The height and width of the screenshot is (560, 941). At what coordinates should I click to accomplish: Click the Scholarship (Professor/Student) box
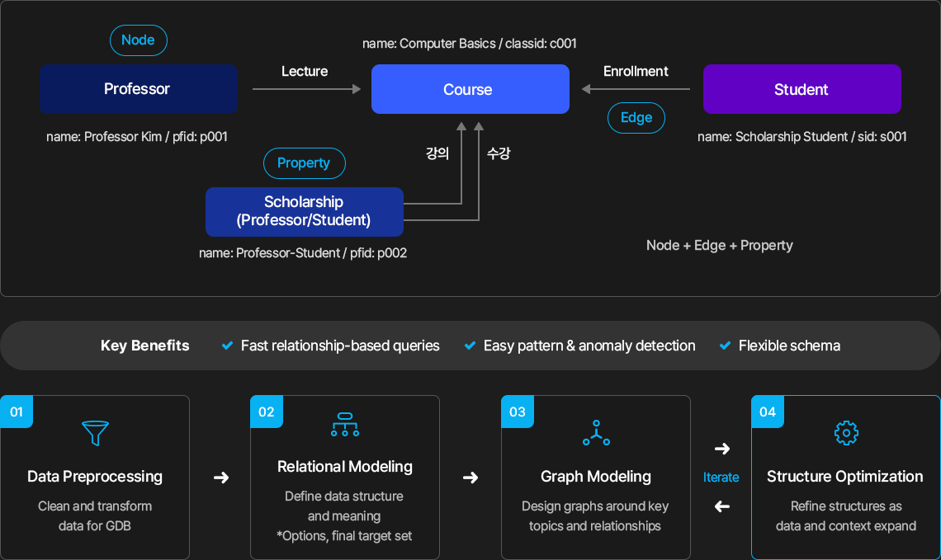[305, 212]
